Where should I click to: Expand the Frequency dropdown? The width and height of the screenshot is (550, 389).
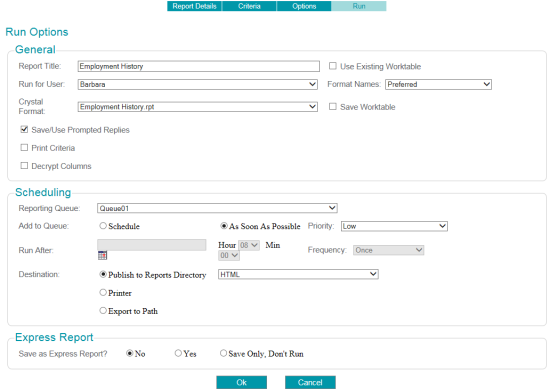pos(389,250)
